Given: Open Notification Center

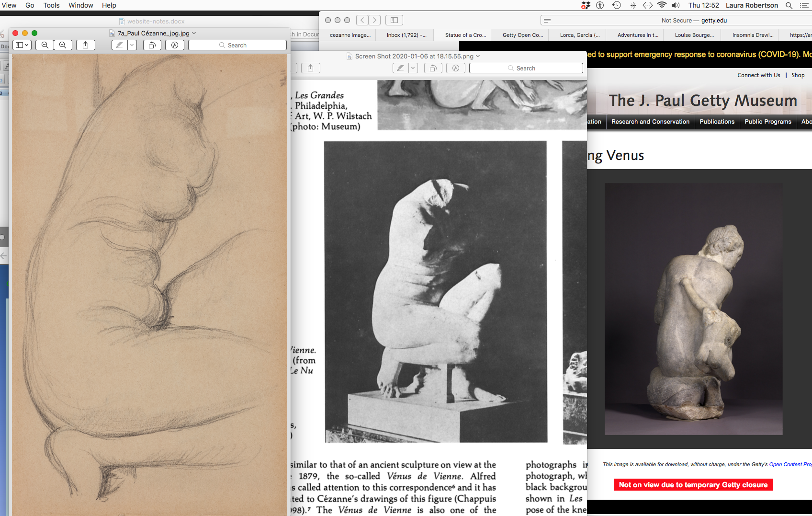Looking at the screenshot, I should coord(804,5).
